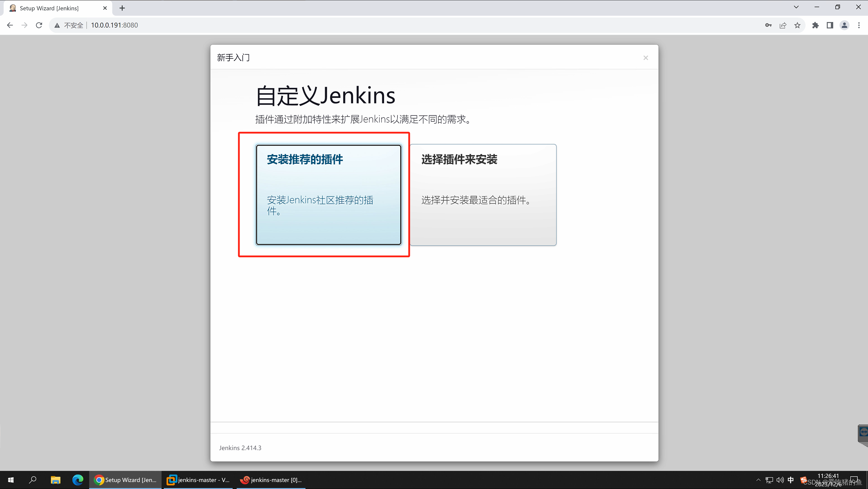Open the Sogou input tray icon
This screenshot has height=489, width=868.
[x=803, y=480]
